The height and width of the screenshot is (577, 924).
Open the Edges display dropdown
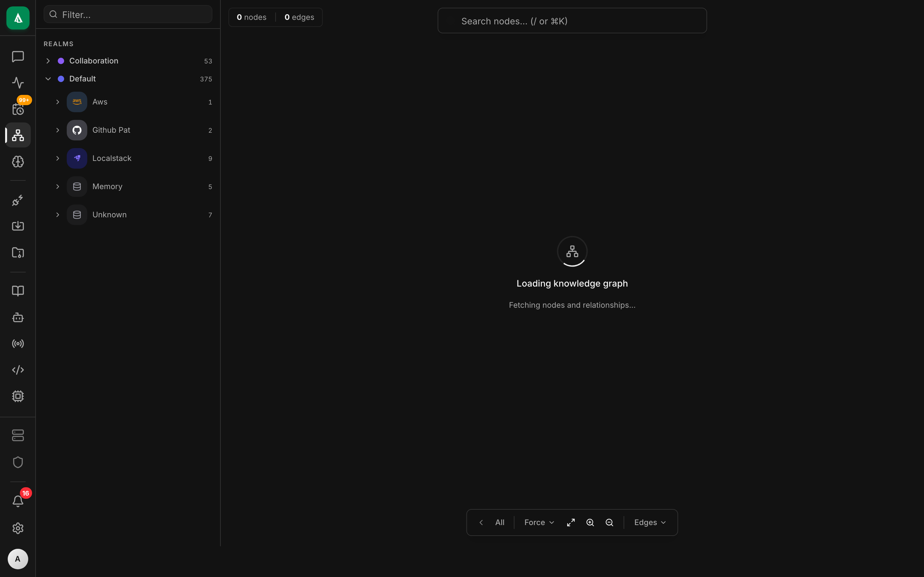click(649, 522)
